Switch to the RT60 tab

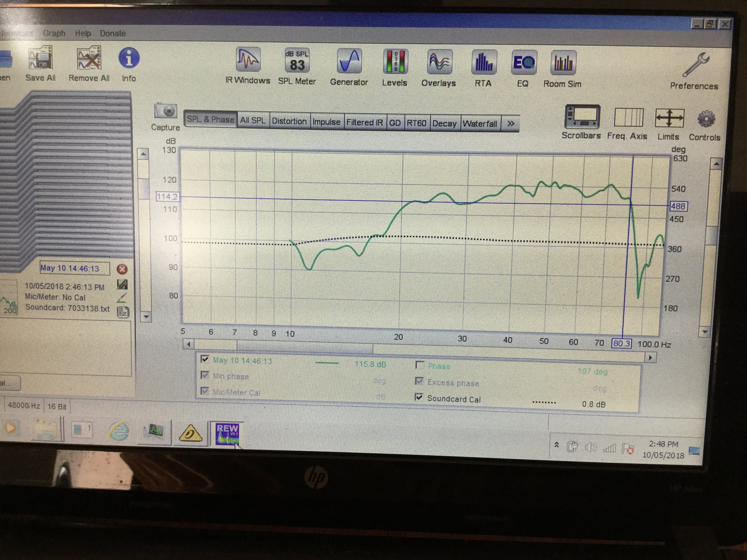(416, 123)
